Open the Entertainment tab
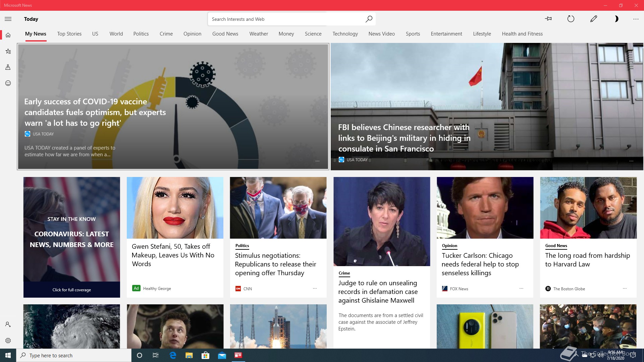 [446, 34]
